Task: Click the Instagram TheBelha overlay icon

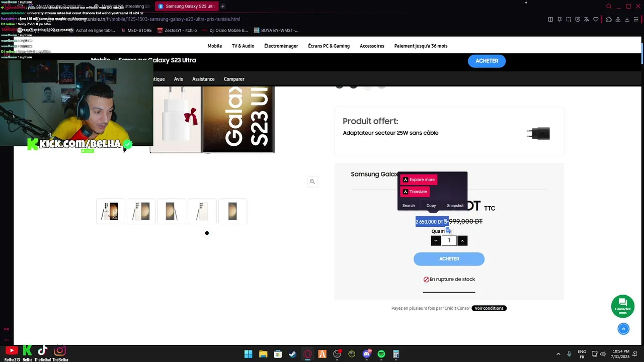Action: pos(60,350)
